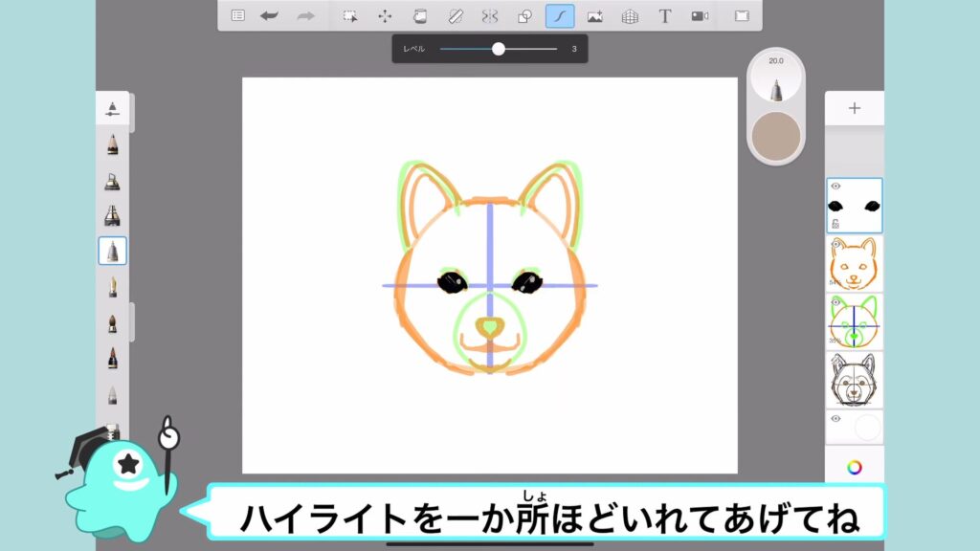Open the ruler guides tool
The image size is (980, 551).
[456, 16]
